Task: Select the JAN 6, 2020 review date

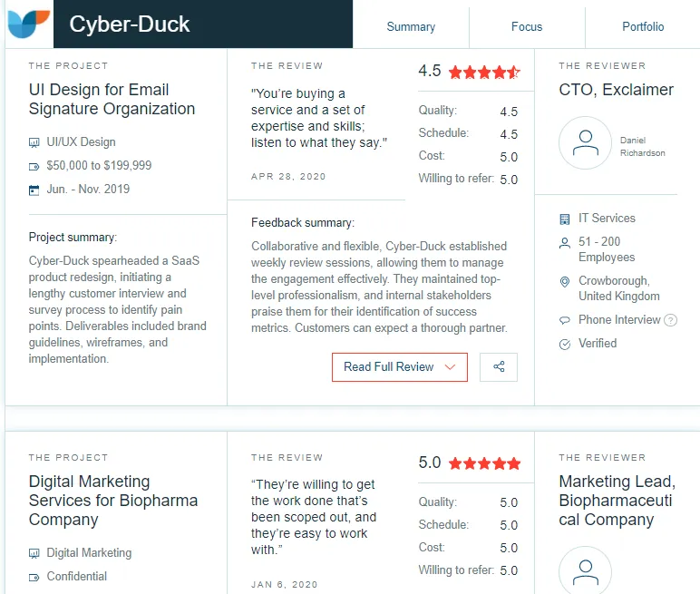Action: point(285,585)
